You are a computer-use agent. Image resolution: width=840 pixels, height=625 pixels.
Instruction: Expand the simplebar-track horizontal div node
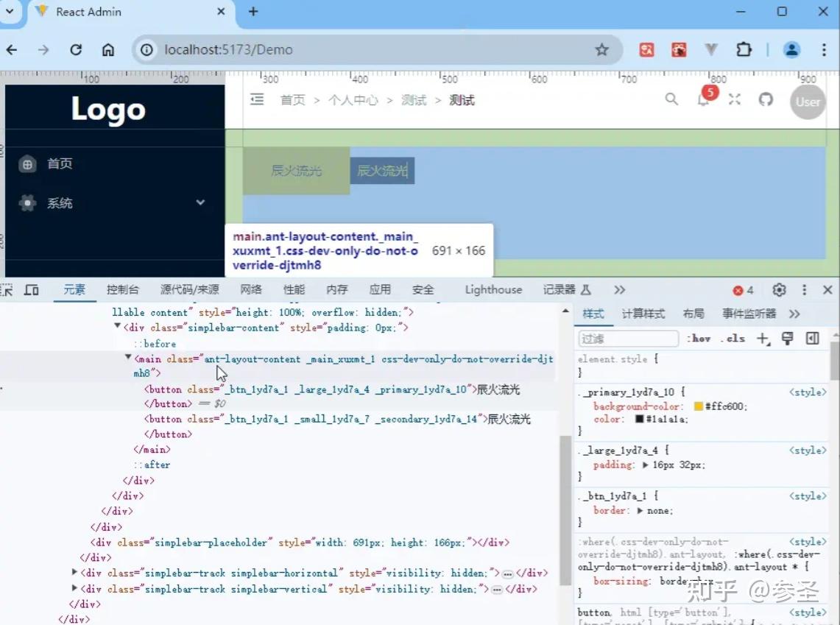(x=74, y=572)
